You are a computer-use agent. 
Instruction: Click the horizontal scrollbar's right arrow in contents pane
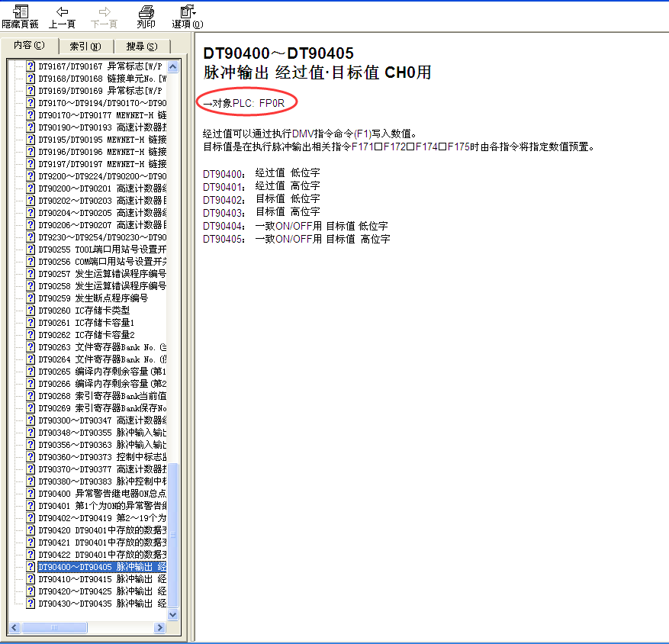(x=159, y=627)
